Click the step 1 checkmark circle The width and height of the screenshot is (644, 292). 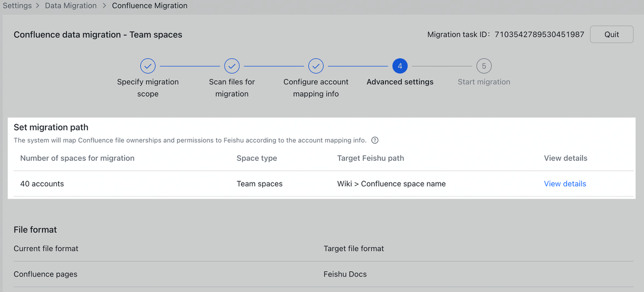pos(148,66)
